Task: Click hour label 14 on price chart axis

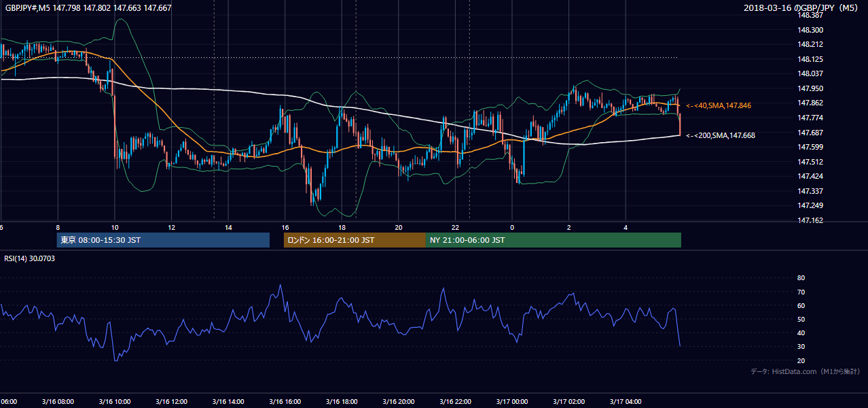Action: pyautogui.click(x=229, y=228)
